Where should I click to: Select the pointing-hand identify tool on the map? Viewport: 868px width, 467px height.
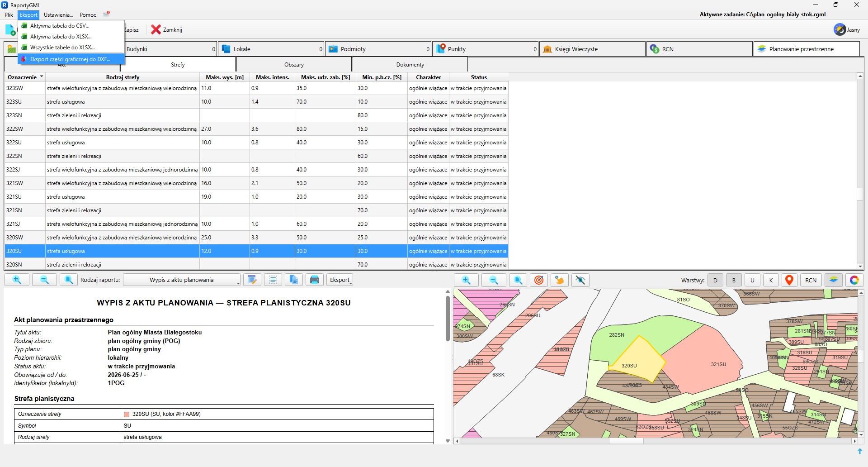(x=560, y=280)
